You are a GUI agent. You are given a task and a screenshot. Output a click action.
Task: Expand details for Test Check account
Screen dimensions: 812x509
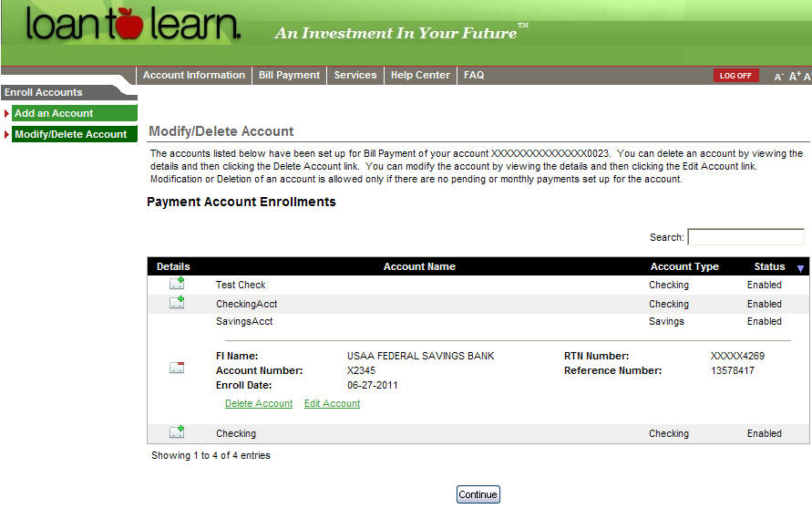tap(177, 284)
